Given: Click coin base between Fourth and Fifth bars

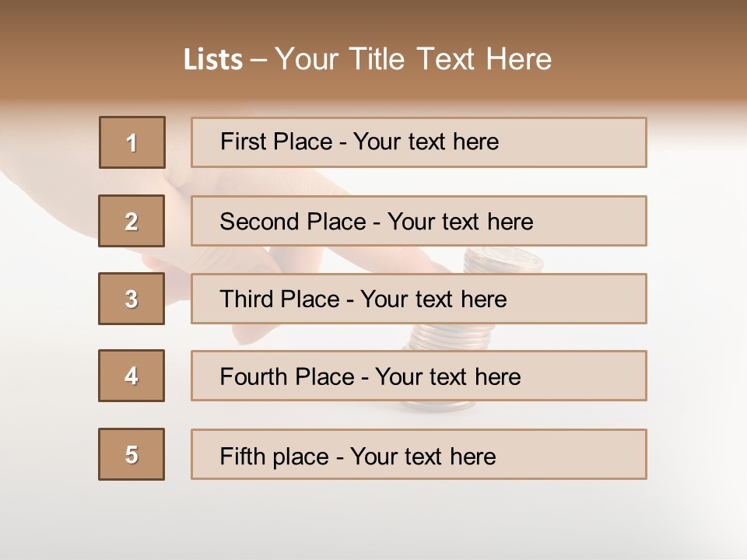Looking at the screenshot, I should [440, 408].
